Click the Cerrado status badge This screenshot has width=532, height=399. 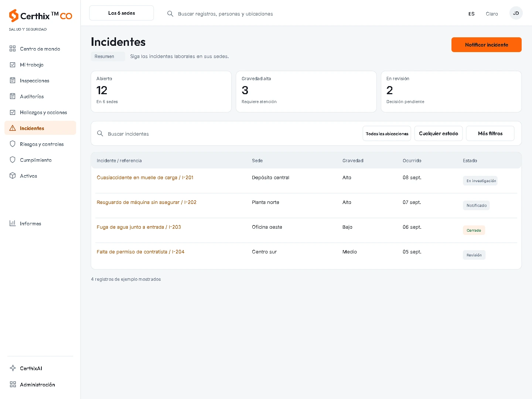tap(474, 230)
